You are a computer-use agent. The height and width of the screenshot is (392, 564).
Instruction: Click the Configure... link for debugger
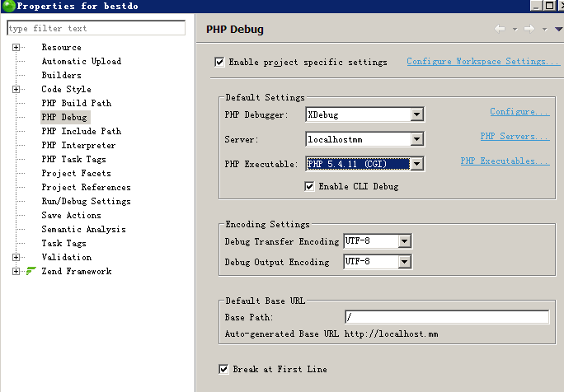click(x=519, y=112)
